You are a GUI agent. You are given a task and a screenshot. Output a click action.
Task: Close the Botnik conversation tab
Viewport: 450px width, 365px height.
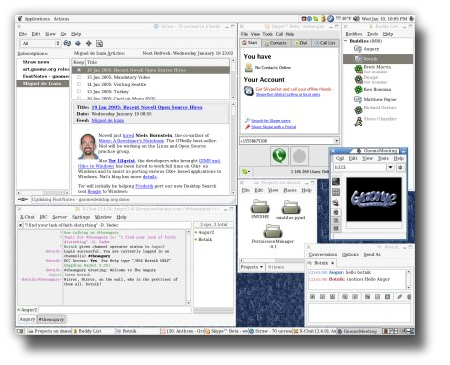[x=332, y=263]
